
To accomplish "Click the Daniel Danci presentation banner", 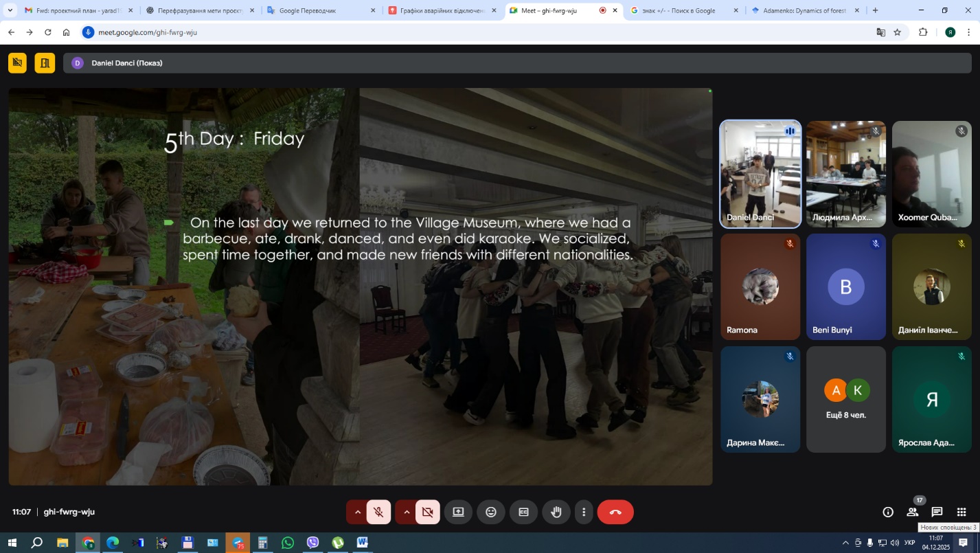I will point(127,63).
